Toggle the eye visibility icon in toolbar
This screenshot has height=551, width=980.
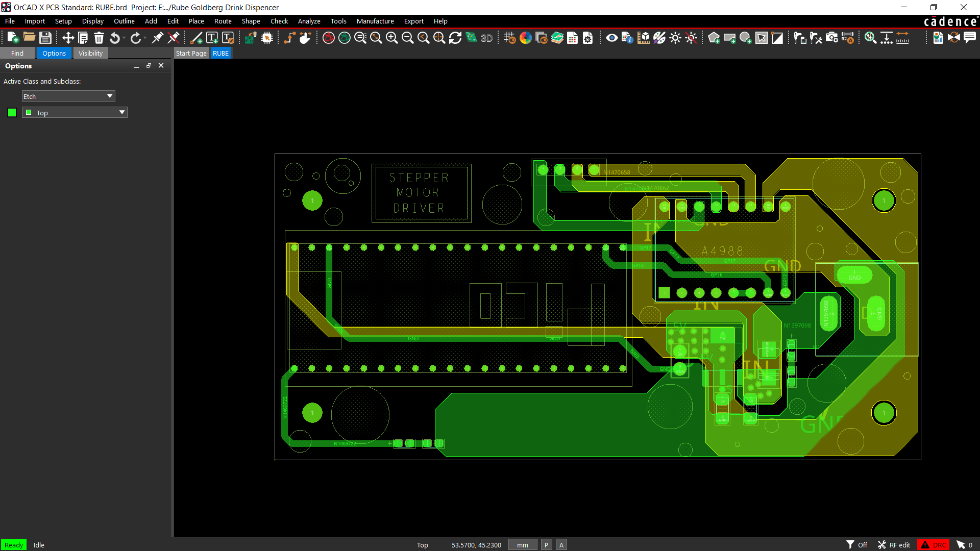coord(612,38)
